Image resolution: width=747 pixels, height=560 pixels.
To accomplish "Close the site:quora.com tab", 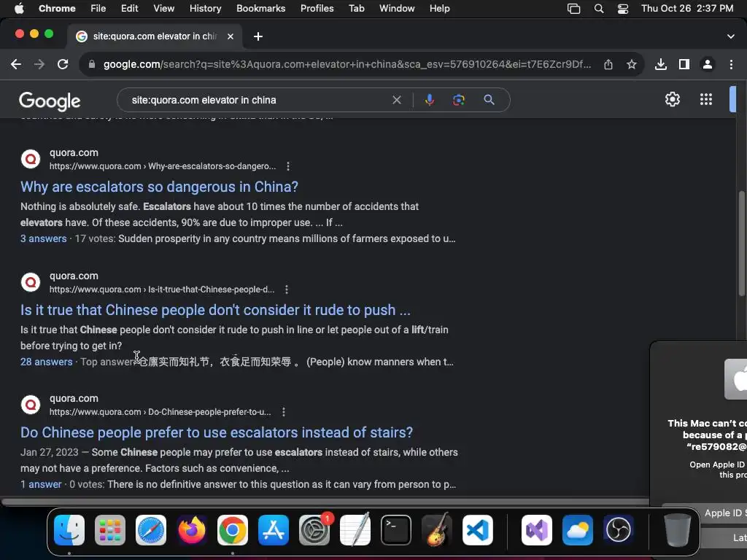I will tap(230, 36).
